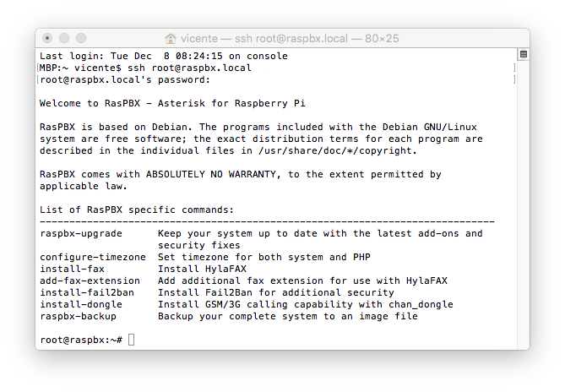Click the install-fail2ban command text

point(87,292)
